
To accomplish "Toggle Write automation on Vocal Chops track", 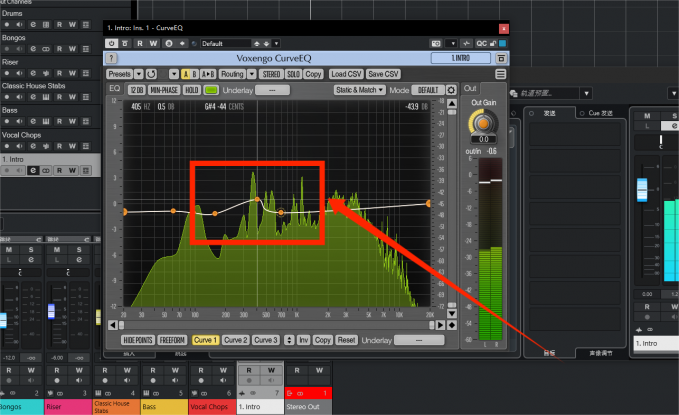I will pos(72,146).
